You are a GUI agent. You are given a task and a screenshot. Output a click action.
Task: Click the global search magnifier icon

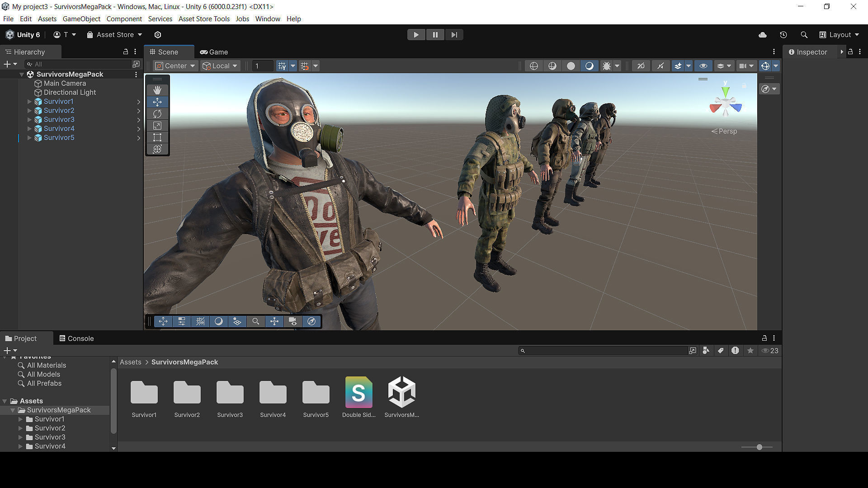804,35
